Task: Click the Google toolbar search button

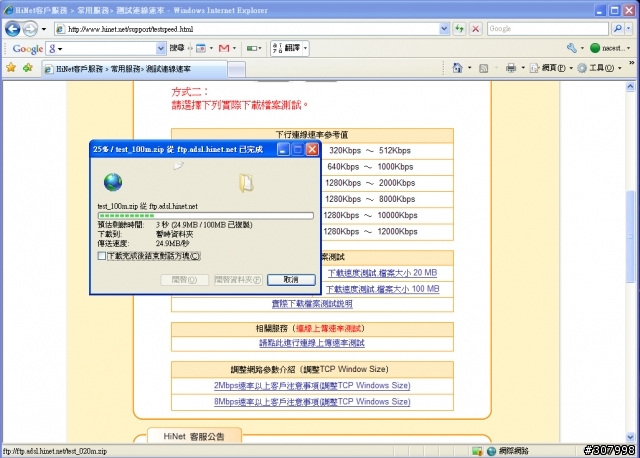Action: tap(177, 48)
